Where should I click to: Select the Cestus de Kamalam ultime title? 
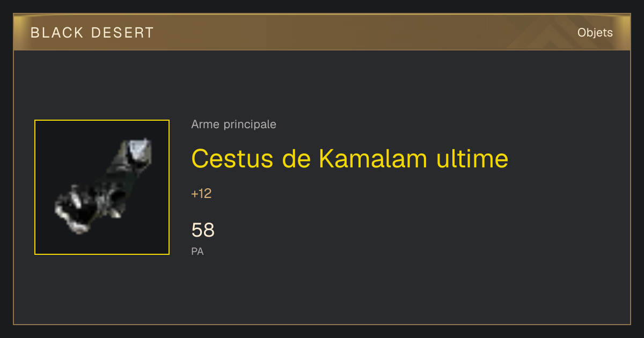pyautogui.click(x=349, y=159)
